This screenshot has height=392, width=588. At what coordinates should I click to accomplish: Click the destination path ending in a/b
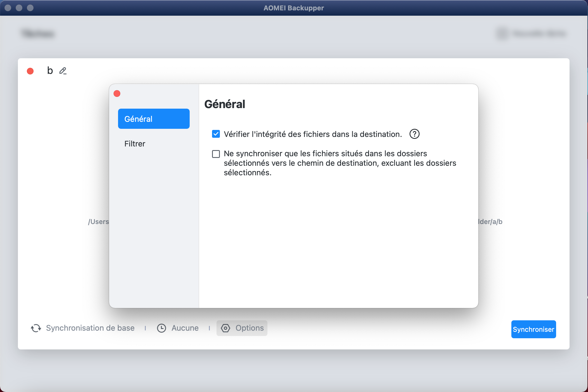[x=490, y=222]
